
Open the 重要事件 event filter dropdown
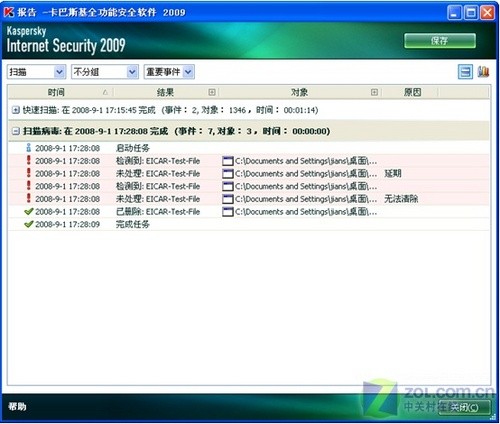(169, 72)
